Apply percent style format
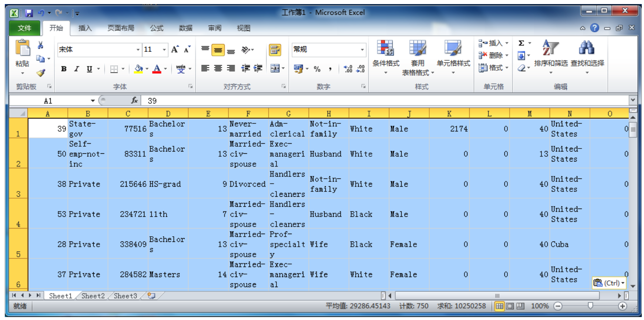This screenshot has width=644, height=320. tap(317, 69)
